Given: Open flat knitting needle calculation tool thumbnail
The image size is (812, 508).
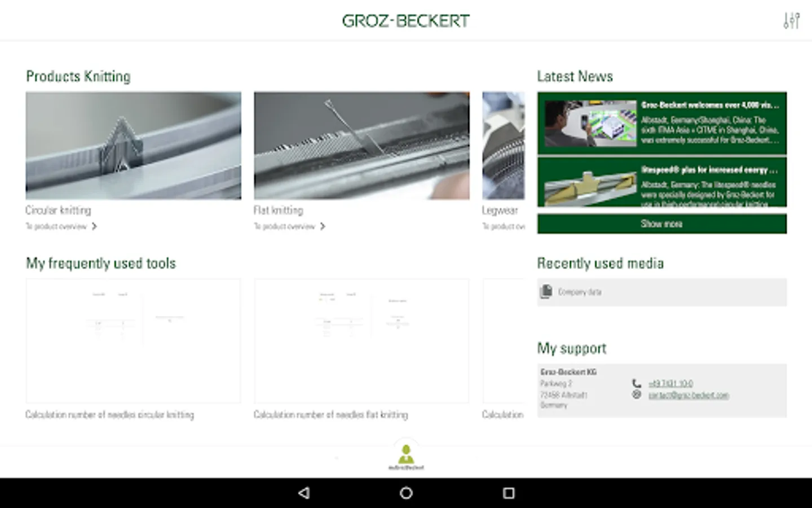Looking at the screenshot, I should 361,340.
